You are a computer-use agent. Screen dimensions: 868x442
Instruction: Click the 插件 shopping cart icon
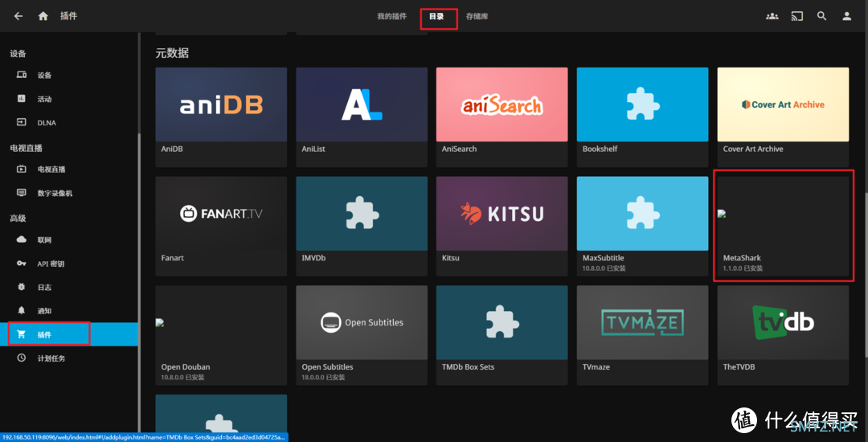pyautogui.click(x=22, y=334)
